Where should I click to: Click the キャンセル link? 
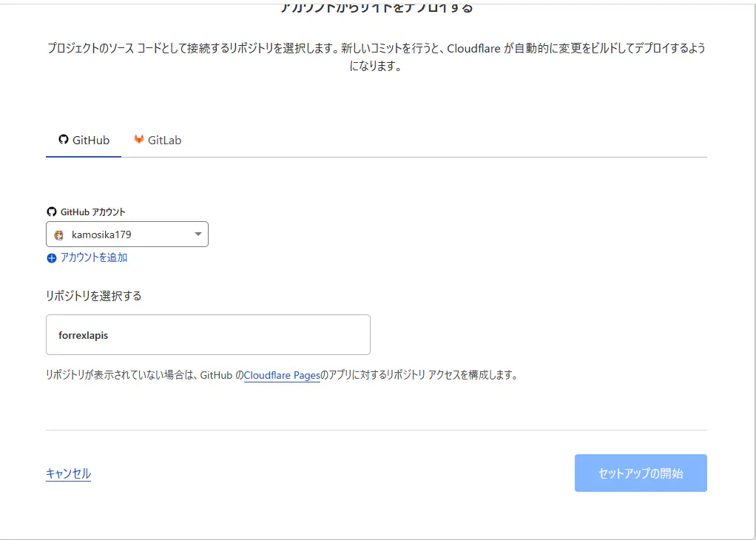[x=68, y=473]
